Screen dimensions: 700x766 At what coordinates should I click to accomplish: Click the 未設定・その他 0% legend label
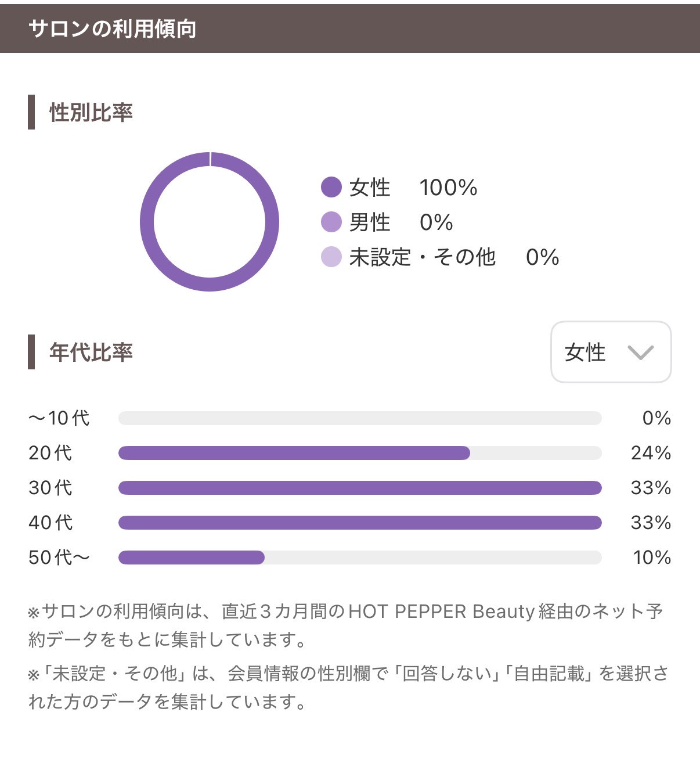pyautogui.click(x=454, y=257)
